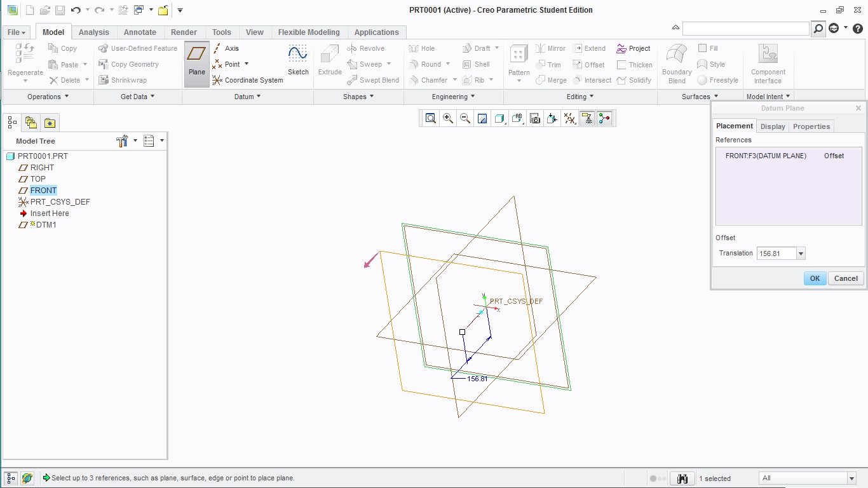Click the Mirror tool
The image size is (868, 488).
tap(550, 48)
